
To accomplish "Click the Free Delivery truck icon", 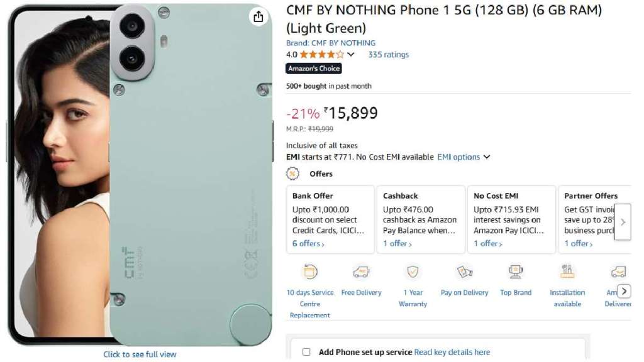I will click(x=361, y=272).
